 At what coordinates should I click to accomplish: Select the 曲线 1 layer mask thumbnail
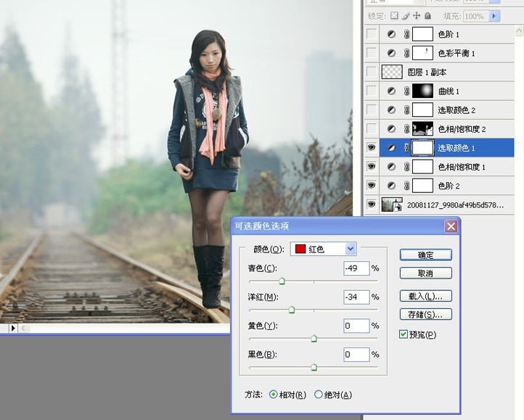click(422, 91)
